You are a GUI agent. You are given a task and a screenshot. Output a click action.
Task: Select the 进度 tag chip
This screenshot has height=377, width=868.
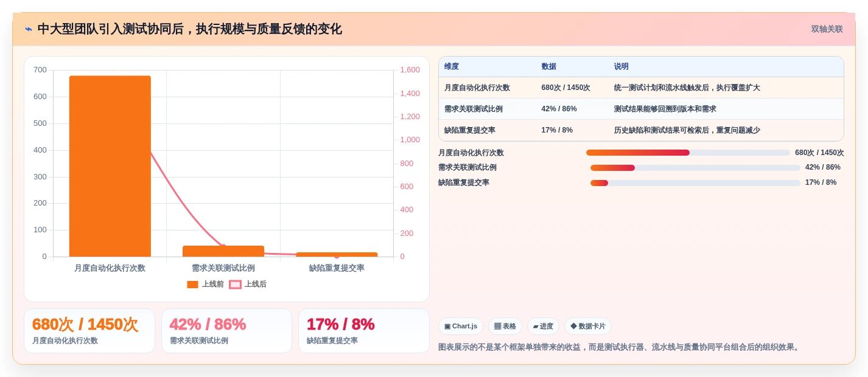click(543, 326)
